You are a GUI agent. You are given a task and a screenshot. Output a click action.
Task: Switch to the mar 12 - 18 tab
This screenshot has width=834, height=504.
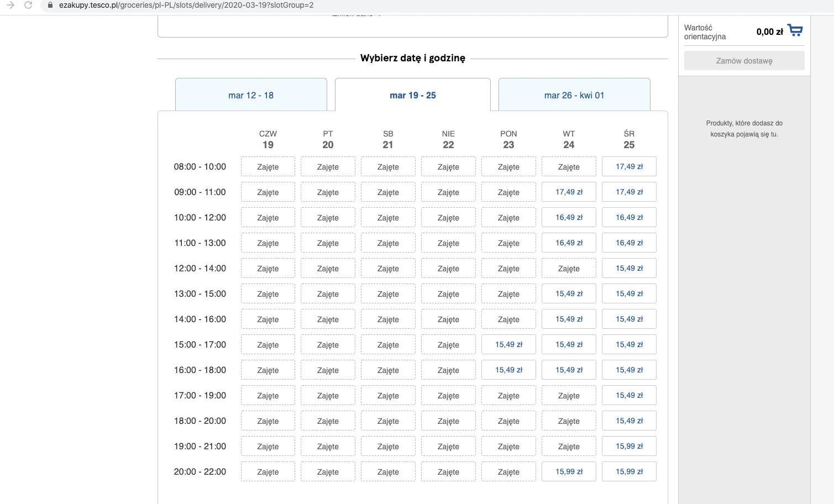[x=251, y=95]
